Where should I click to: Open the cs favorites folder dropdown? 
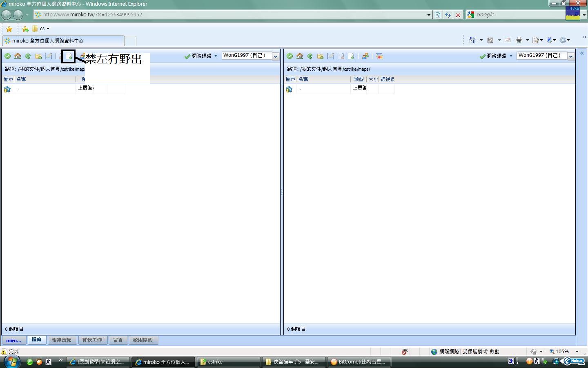coord(48,29)
